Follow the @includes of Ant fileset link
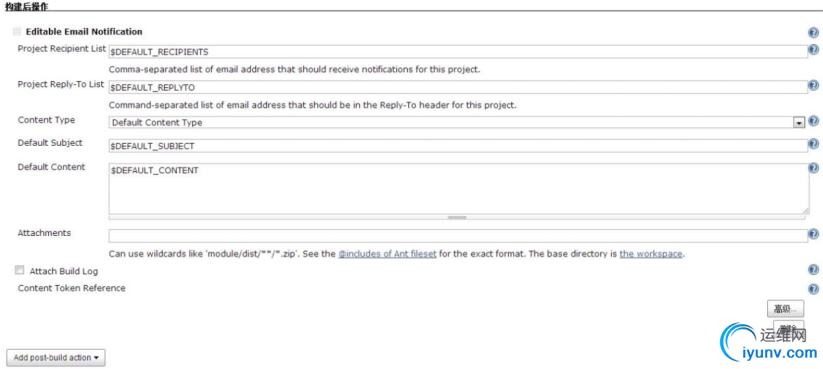823x369 pixels. pyautogui.click(x=387, y=254)
